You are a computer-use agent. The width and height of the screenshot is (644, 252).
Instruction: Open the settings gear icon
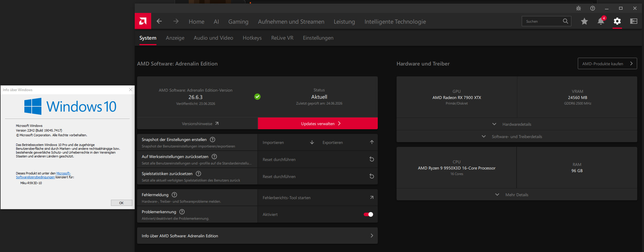[617, 21]
